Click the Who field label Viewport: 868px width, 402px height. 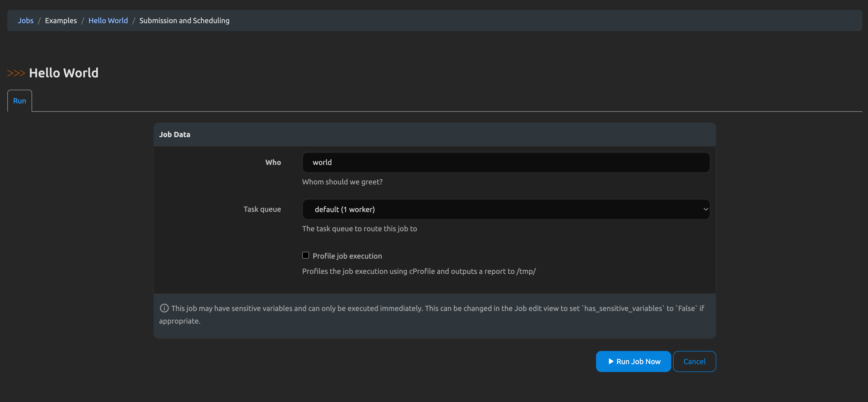tap(273, 162)
